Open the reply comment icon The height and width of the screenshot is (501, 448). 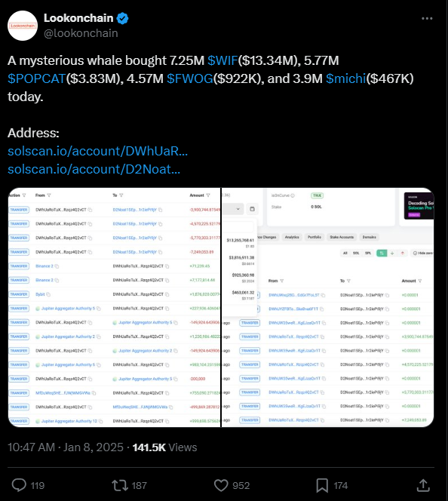tap(19, 485)
